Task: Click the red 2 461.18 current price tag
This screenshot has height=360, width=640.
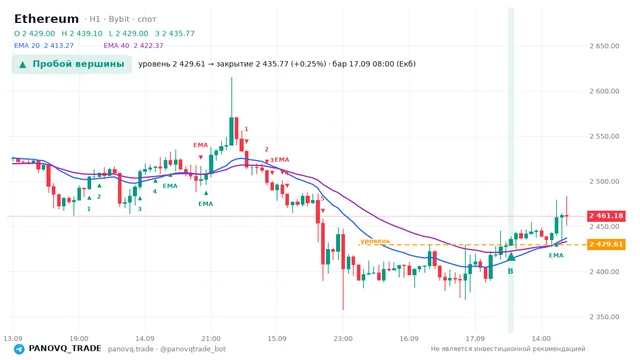Action: [x=606, y=216]
